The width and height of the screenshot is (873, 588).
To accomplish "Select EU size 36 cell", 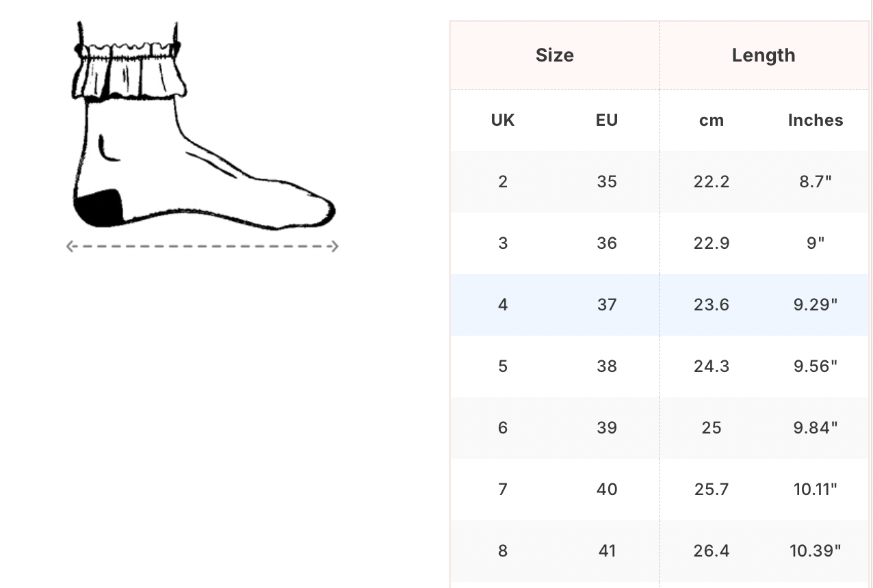I will tap(607, 243).
